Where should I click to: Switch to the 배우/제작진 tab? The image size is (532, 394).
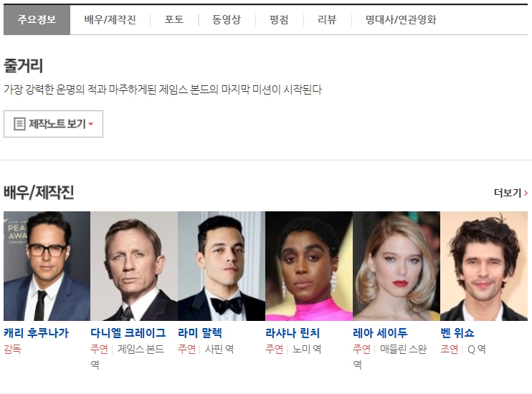(x=110, y=19)
